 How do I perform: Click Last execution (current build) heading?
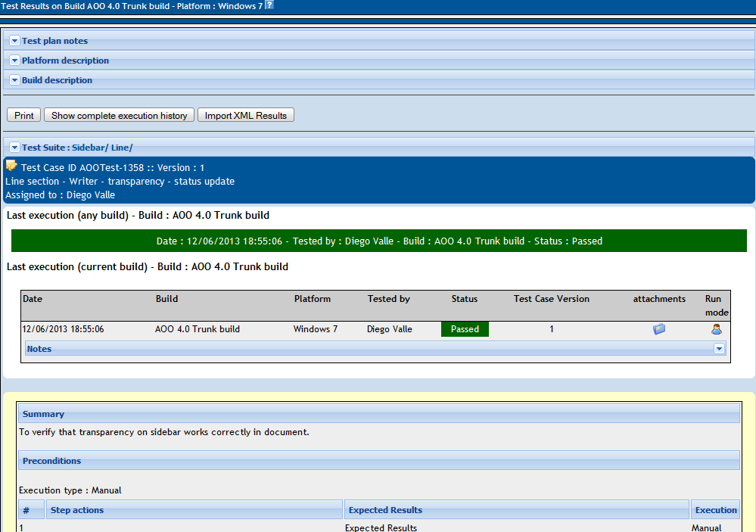[148, 266]
